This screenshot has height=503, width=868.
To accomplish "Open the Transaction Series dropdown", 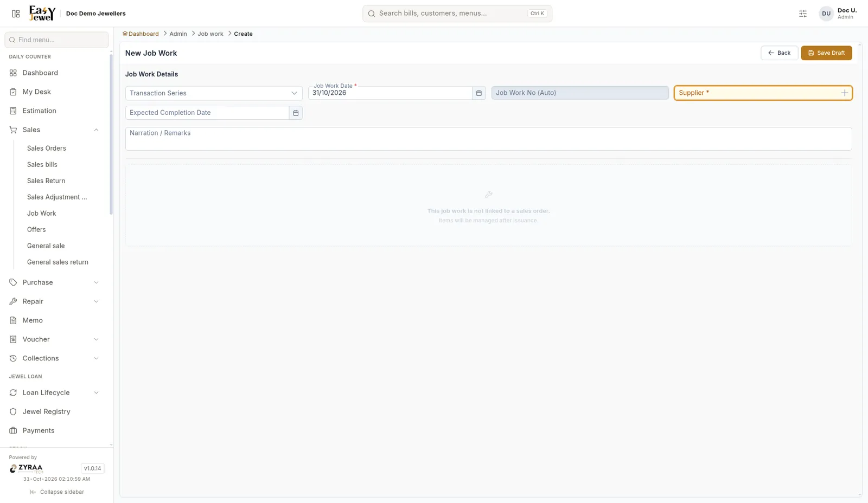I will [x=214, y=93].
